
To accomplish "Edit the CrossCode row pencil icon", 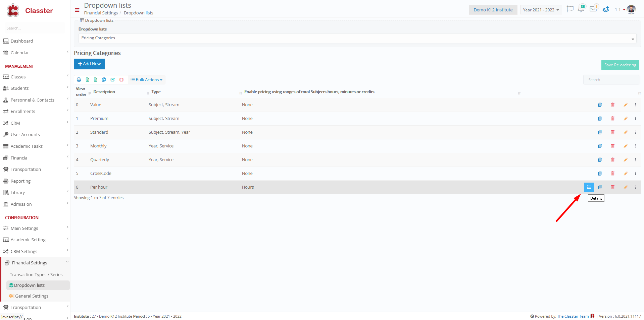I will pyautogui.click(x=626, y=174).
